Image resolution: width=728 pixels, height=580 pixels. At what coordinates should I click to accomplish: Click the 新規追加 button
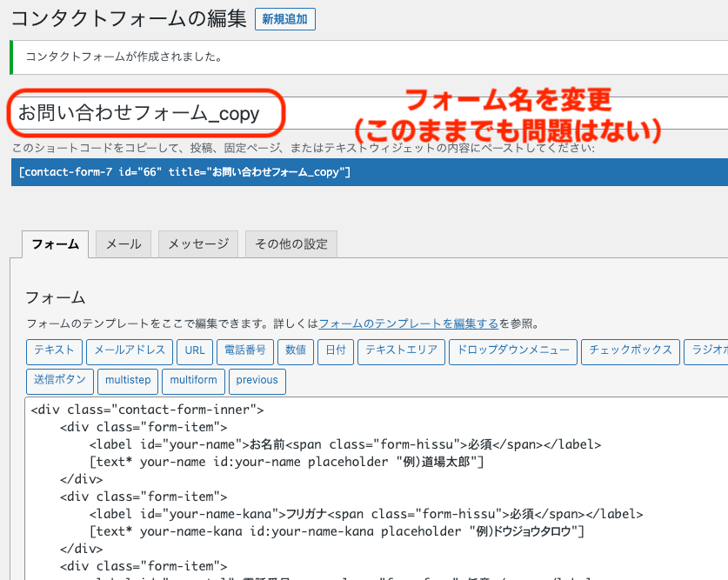tap(285, 19)
